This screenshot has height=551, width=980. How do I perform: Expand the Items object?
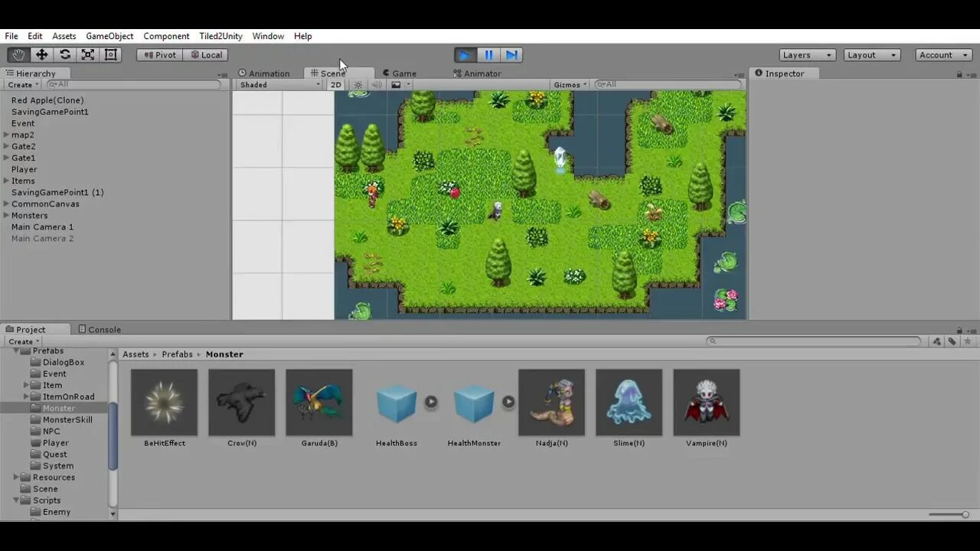click(6, 181)
